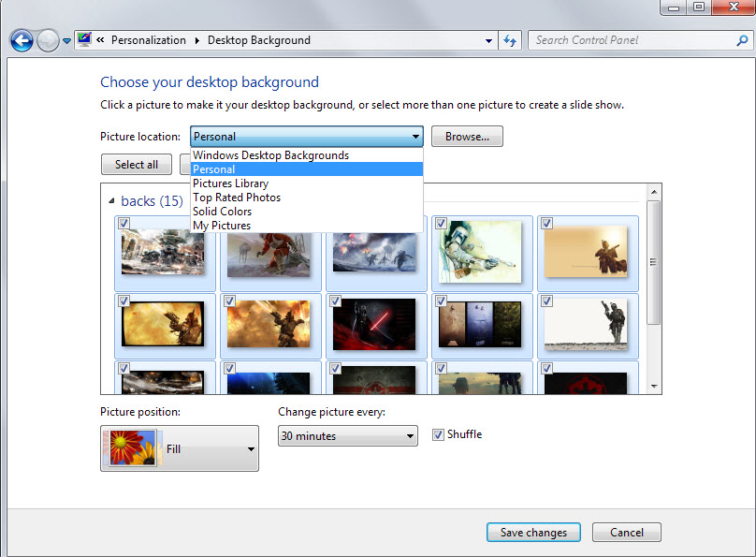Viewport: 756px width, 557px height.
Task: Click Desktop Background breadcrumb segment
Action: (x=259, y=40)
